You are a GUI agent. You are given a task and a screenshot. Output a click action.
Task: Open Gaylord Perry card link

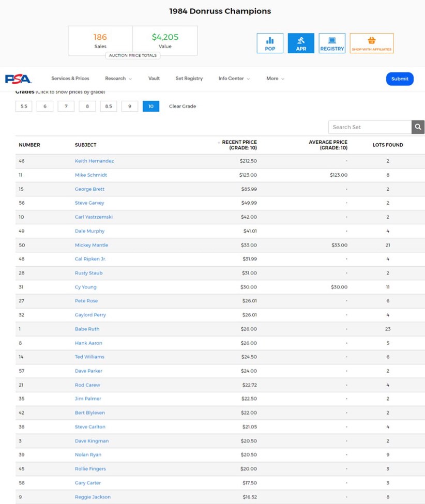90,315
